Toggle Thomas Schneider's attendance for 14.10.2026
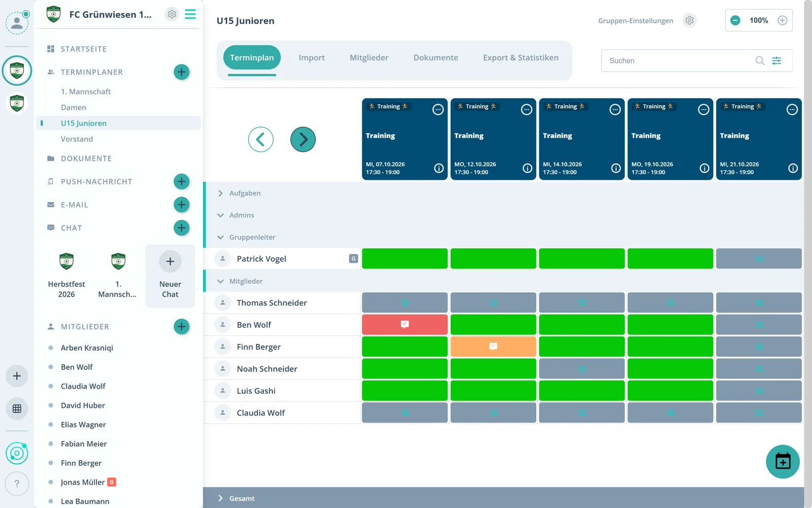Image resolution: width=812 pixels, height=508 pixels. 582,302
